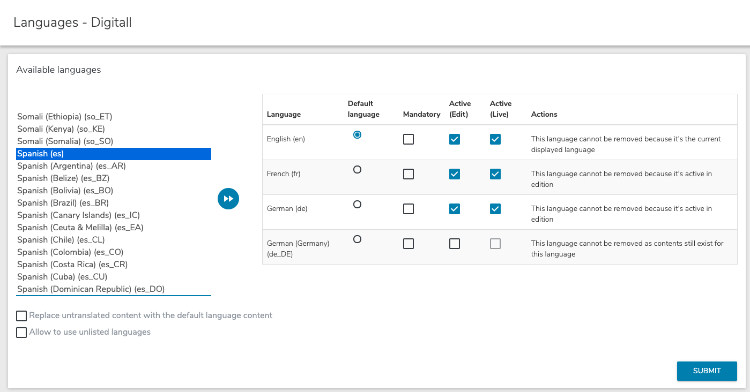This screenshot has height=392, width=750.
Task: Select Spanish (Brazil) (es_BR) in list
Action: [113, 203]
